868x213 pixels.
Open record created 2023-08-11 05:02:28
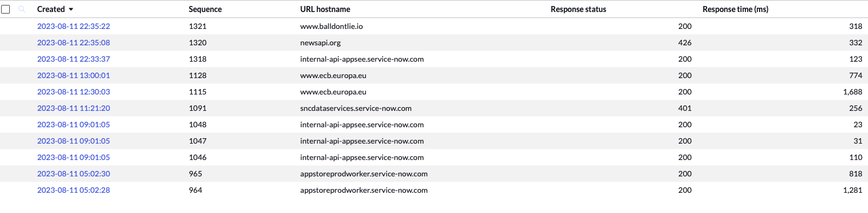pos(73,190)
